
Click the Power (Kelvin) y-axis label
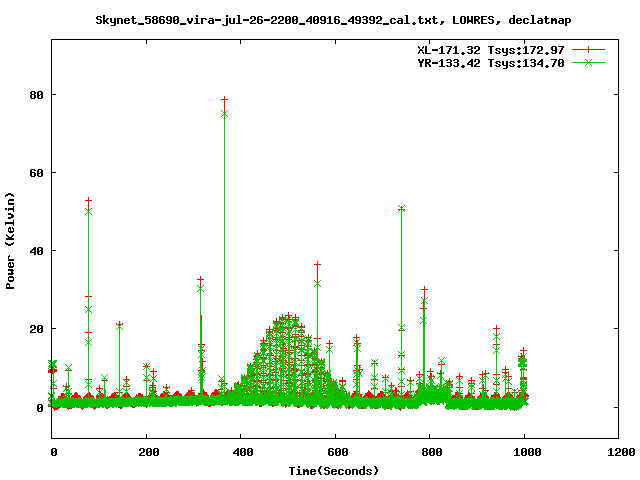coord(10,241)
